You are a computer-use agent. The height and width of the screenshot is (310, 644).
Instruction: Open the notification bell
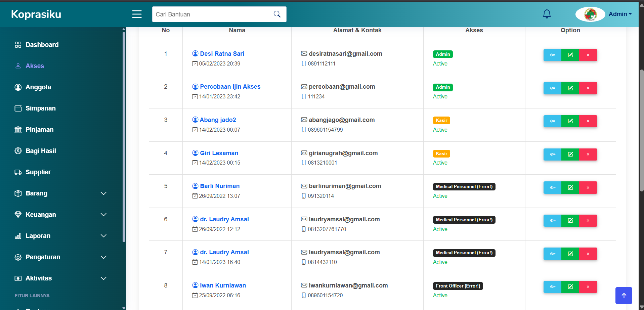coord(547,14)
